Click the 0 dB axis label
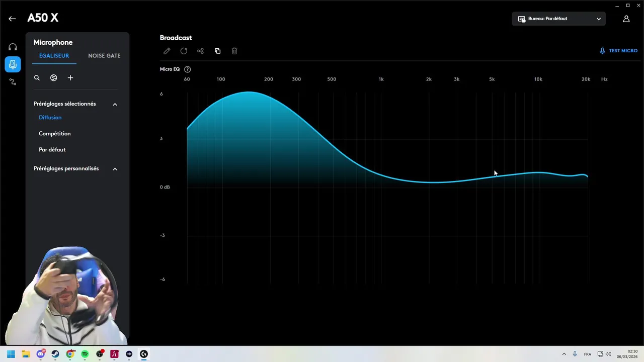The image size is (644, 362). pyautogui.click(x=165, y=187)
